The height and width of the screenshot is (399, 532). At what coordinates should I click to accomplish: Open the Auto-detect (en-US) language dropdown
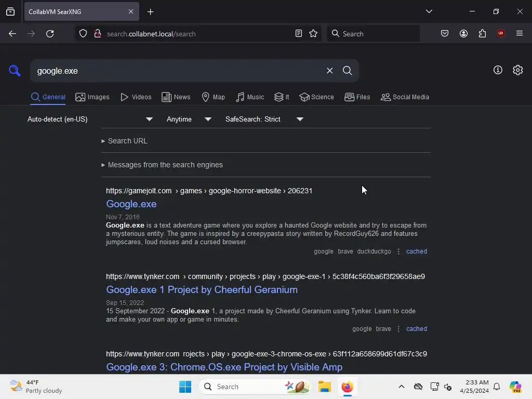(90, 119)
